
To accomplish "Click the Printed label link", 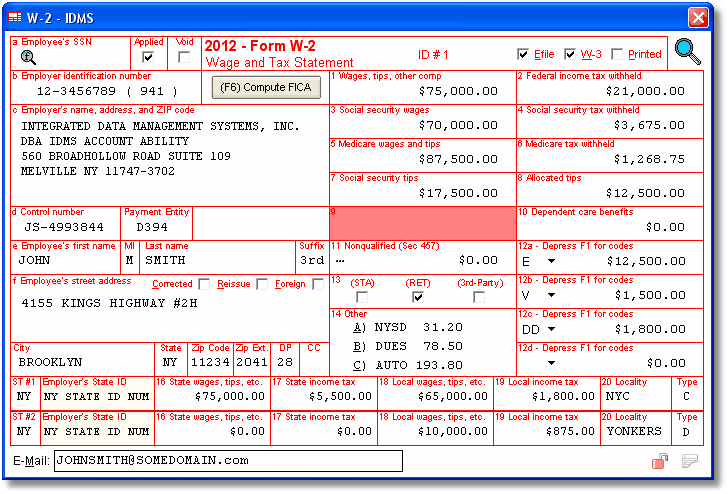I will [644, 54].
